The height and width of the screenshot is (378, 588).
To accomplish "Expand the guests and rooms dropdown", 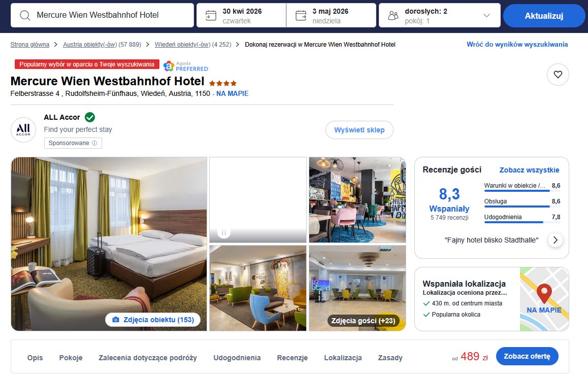I will point(486,15).
